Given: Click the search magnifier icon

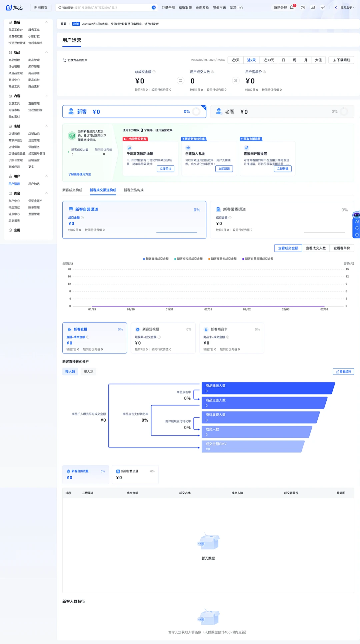Looking at the screenshot, I should [x=60, y=8].
